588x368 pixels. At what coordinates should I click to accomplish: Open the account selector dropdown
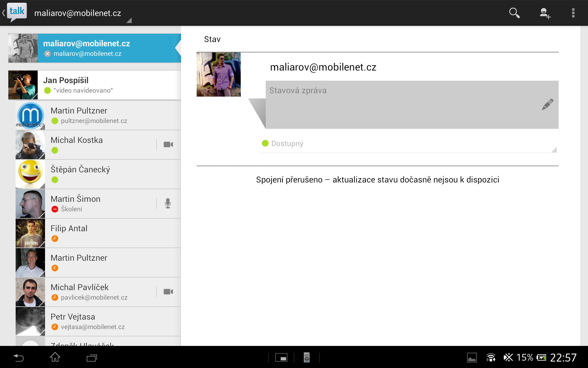[130, 20]
